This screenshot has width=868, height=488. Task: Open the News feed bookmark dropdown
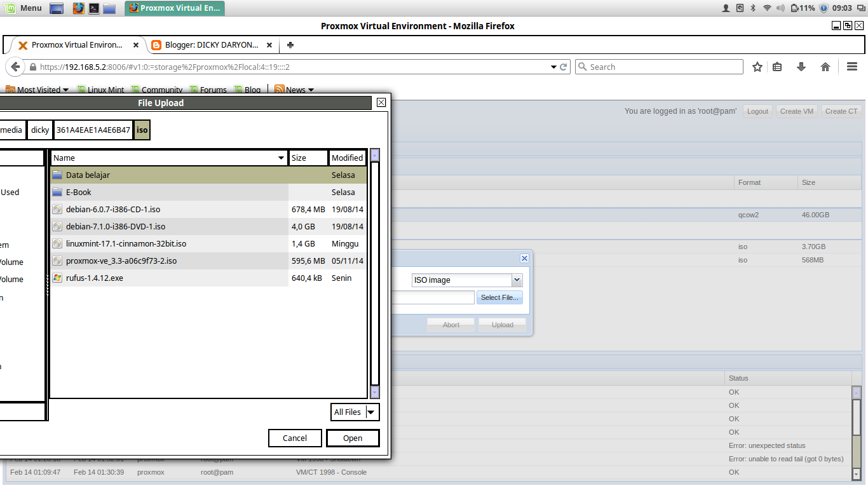pyautogui.click(x=294, y=90)
